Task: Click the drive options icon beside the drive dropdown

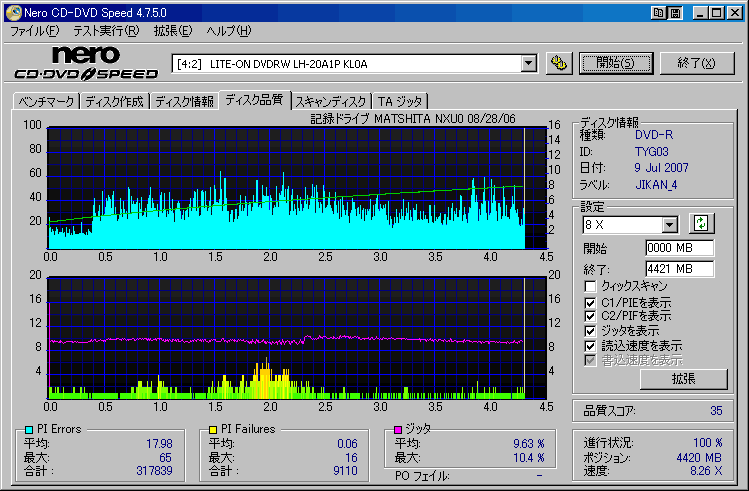Action: 559,63
